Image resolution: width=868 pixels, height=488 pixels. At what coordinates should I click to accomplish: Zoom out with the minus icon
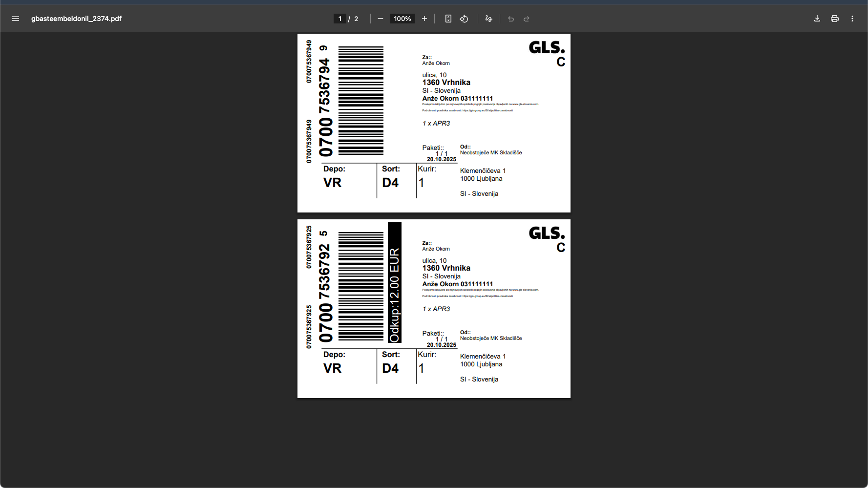(x=381, y=19)
